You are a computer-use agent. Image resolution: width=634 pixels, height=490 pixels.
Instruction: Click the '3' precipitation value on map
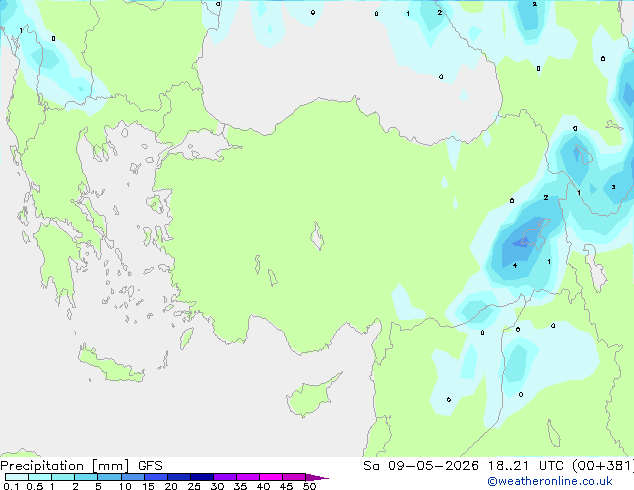click(613, 187)
